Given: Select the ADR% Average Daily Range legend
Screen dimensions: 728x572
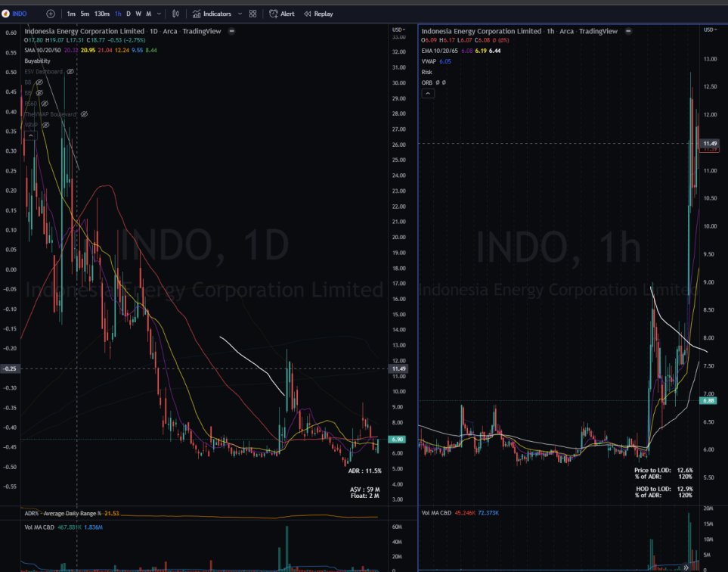Looking at the screenshot, I should point(63,514).
